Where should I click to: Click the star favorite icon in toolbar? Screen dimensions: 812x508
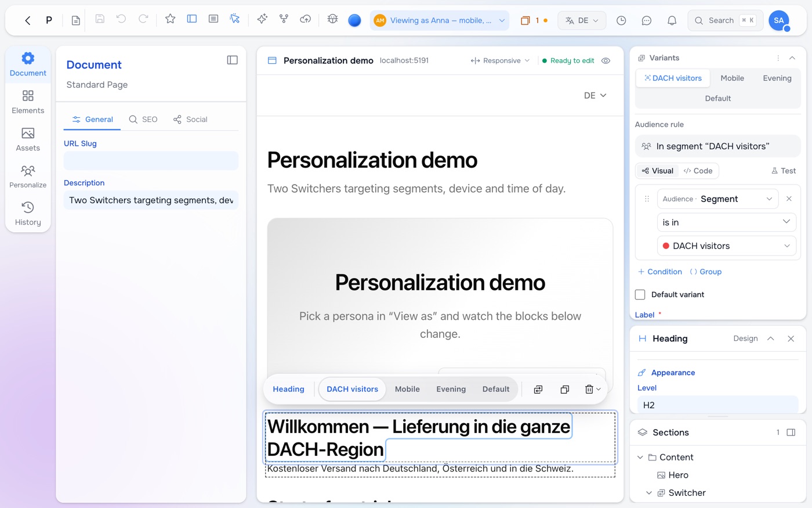170,19
